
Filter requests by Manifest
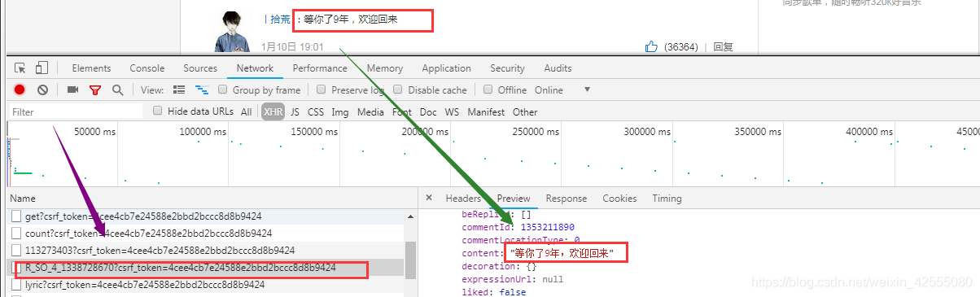[x=486, y=112]
